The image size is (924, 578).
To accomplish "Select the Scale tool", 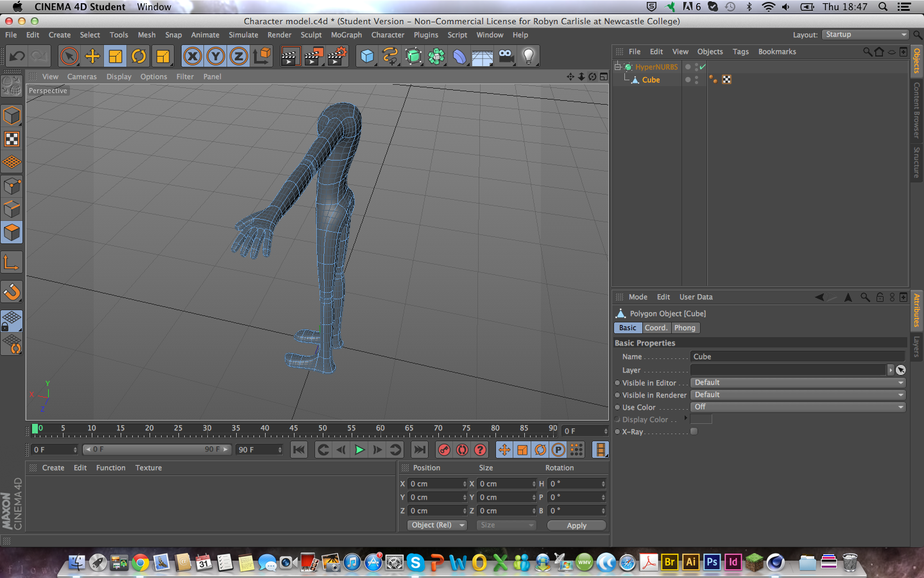I will 116,57.
